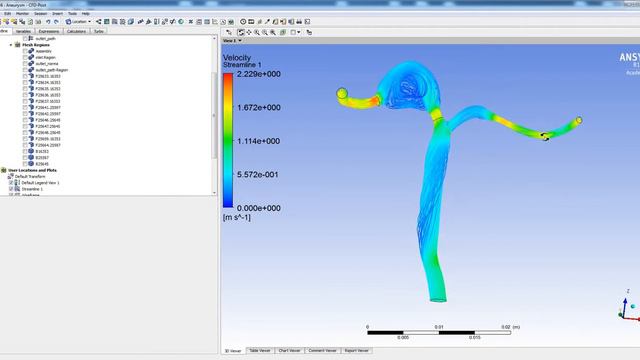Viewport: 640px width, 360px height.
Task: Switch to the Table Viewer tab
Action: click(260, 351)
